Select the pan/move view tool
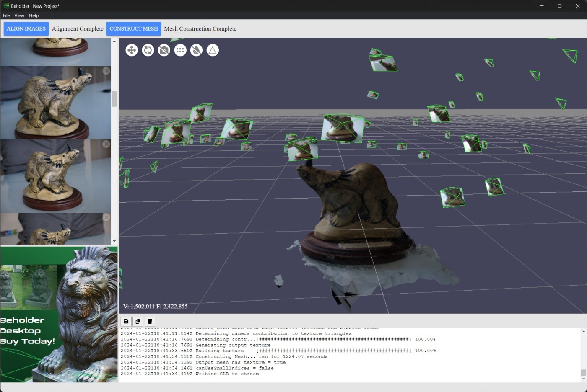Image resolution: width=587 pixels, height=392 pixels. (x=132, y=50)
